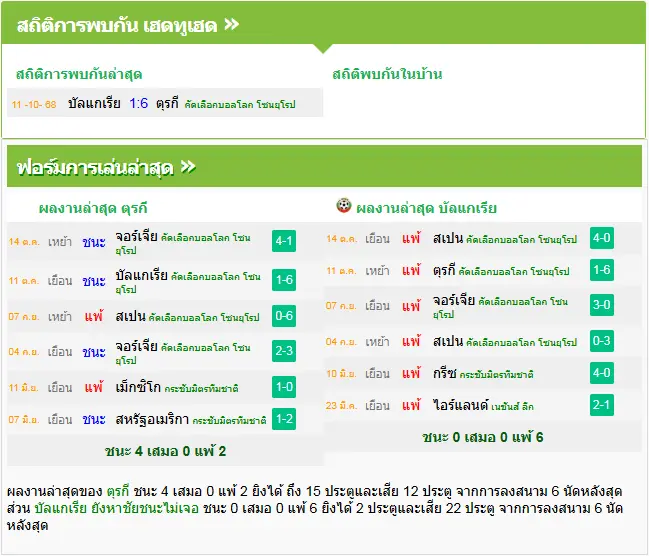The height and width of the screenshot is (556, 649).
Task: Click the 2-3 score badge for Georgia
Action: pos(284,351)
